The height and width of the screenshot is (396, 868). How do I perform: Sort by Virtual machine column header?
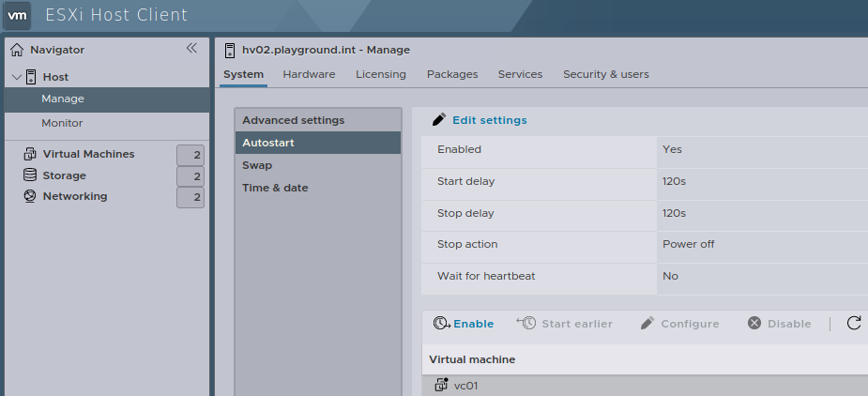[472, 359]
